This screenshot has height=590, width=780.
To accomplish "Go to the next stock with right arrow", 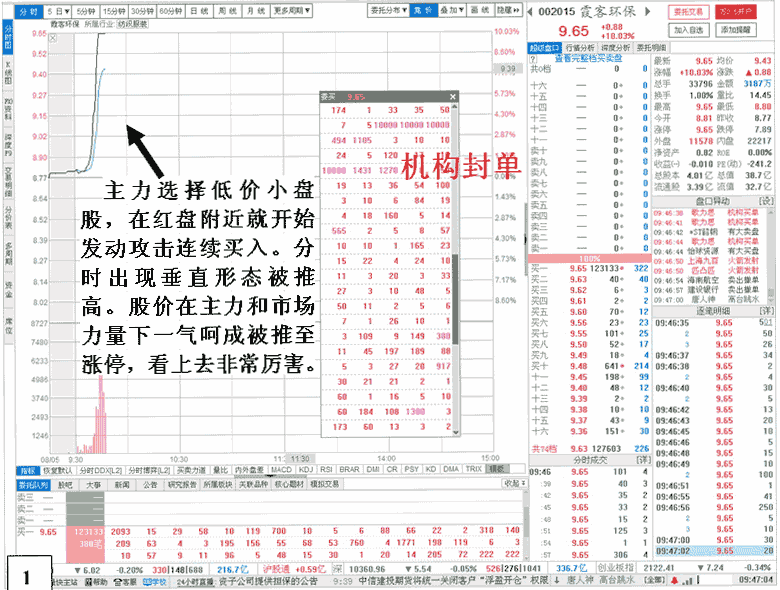I will click(648, 11).
